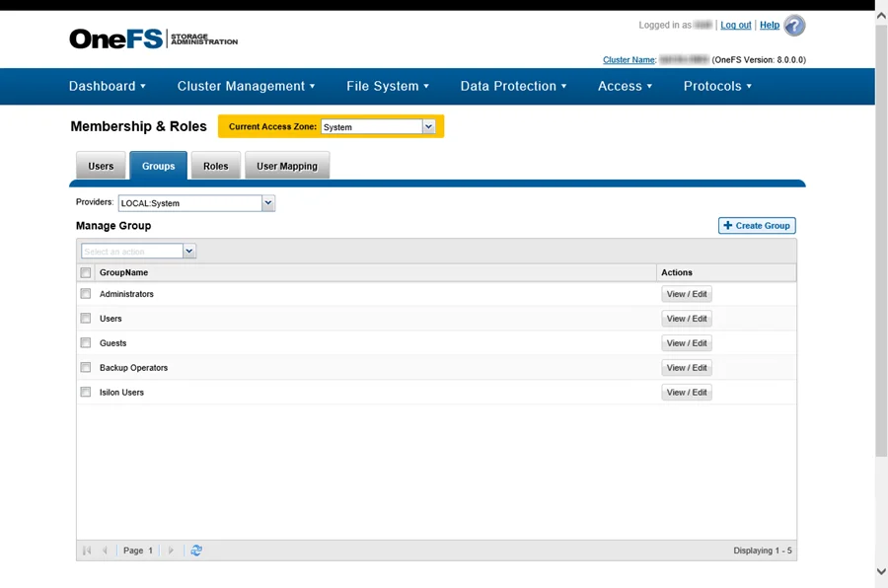This screenshot has height=588, width=888.
Task: Click View / Edit for Users group
Action: coord(687,319)
